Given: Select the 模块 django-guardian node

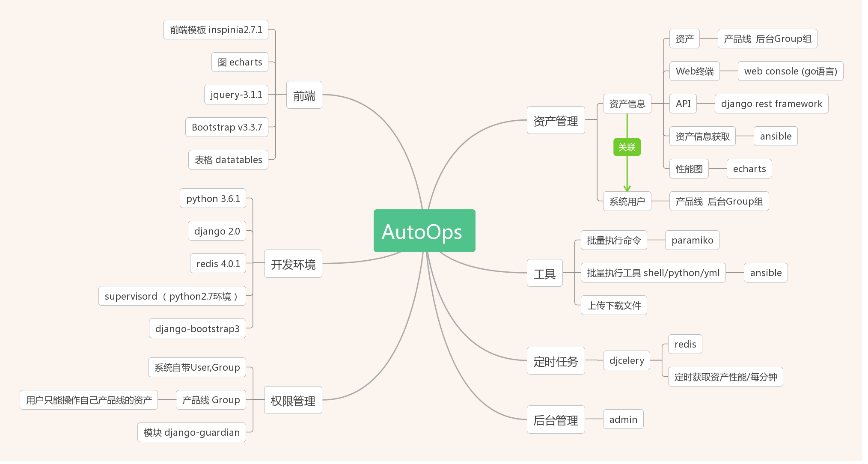Looking at the screenshot, I should click(x=191, y=432).
